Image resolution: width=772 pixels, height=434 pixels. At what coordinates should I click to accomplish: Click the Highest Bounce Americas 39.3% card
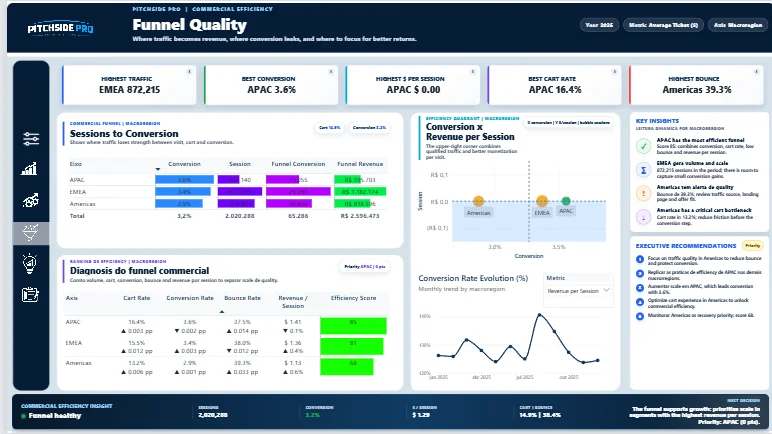click(697, 85)
